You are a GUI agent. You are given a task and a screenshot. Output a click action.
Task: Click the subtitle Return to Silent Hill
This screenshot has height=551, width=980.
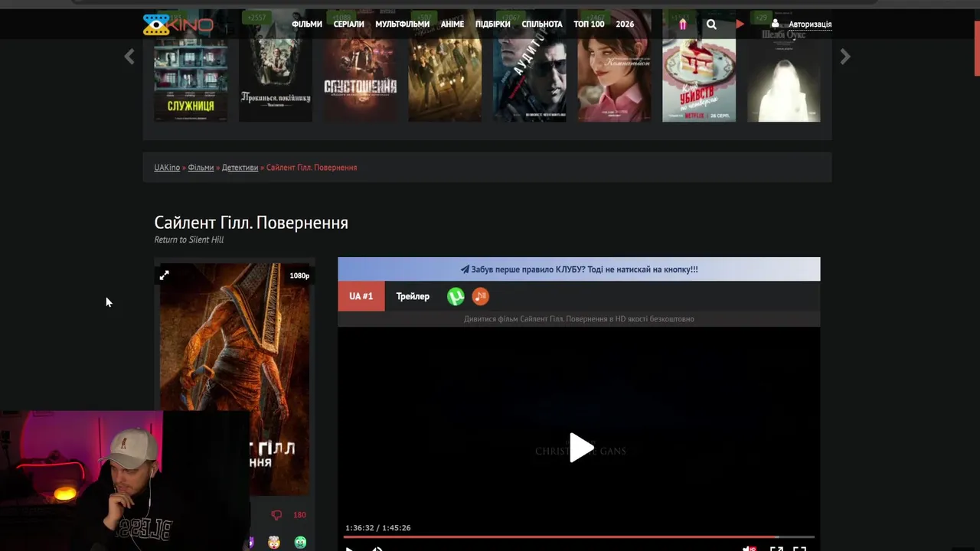[x=189, y=240]
